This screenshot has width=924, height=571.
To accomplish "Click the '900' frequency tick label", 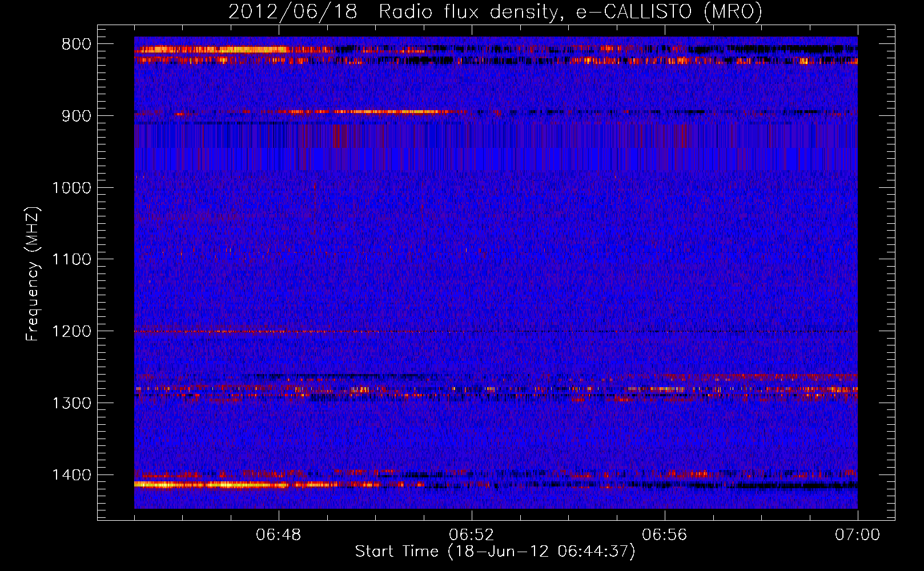I will 77,116.
